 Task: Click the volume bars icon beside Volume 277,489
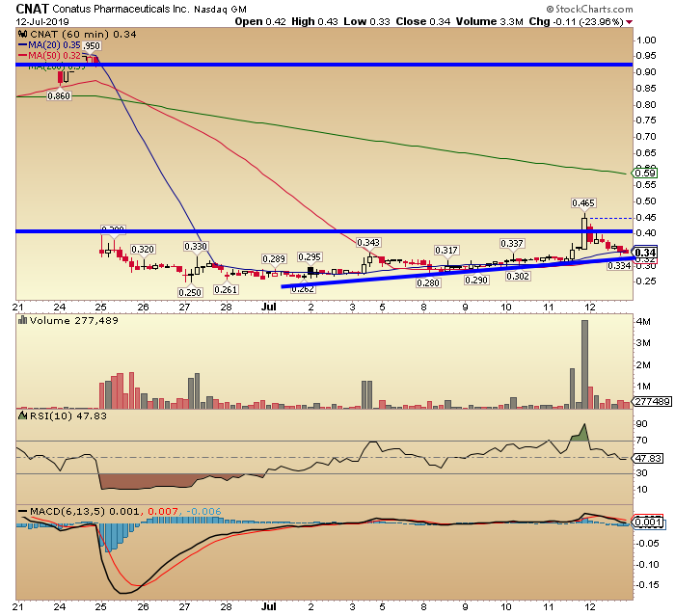[x=22, y=320]
